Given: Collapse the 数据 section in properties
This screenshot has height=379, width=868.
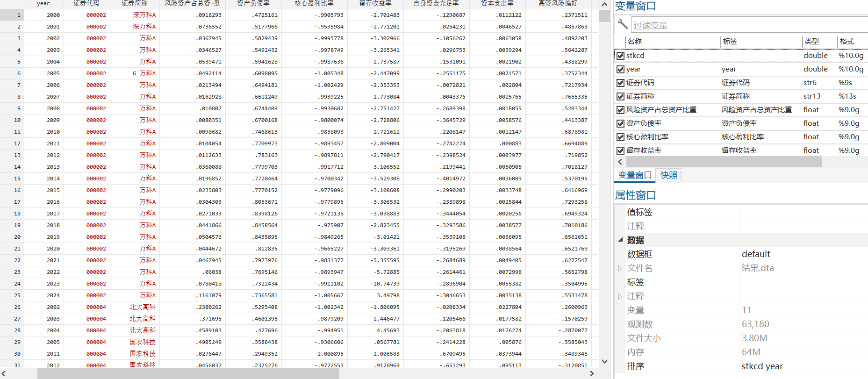Looking at the screenshot, I should pyautogui.click(x=621, y=240).
